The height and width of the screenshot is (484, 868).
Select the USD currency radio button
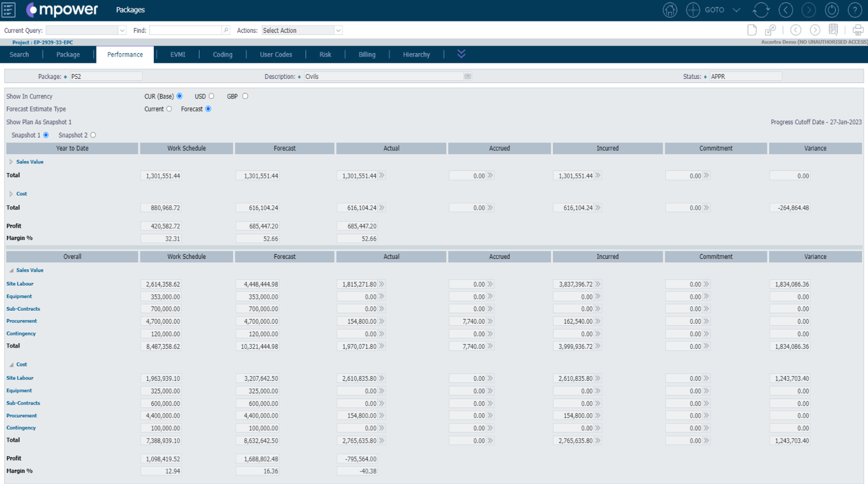click(211, 96)
